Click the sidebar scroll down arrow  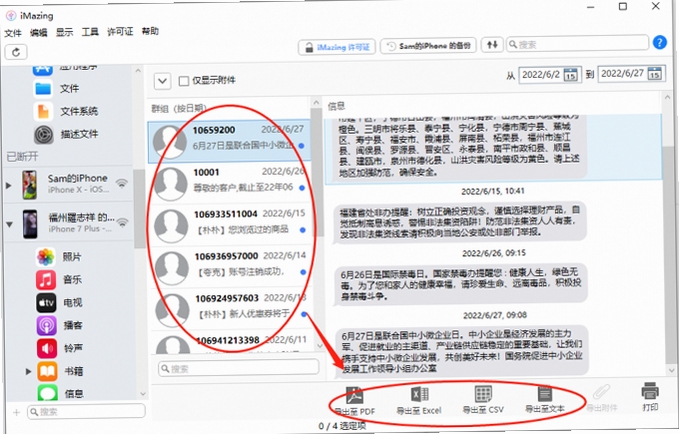(143, 394)
